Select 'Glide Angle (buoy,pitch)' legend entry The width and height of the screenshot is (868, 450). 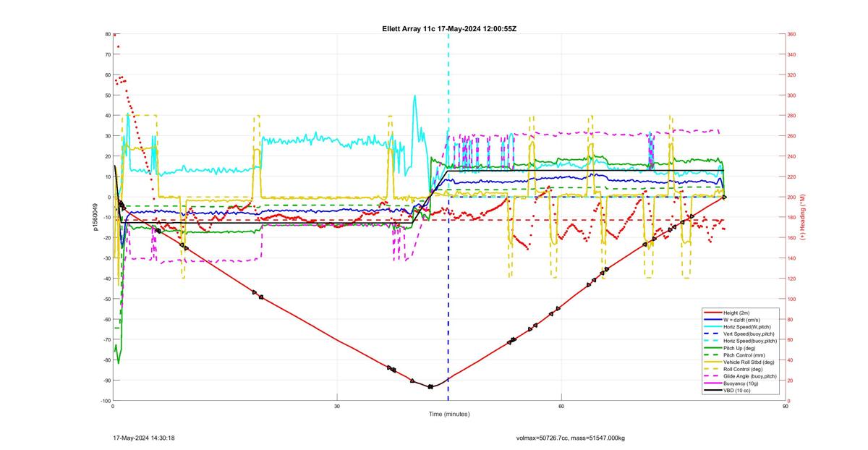750,376
